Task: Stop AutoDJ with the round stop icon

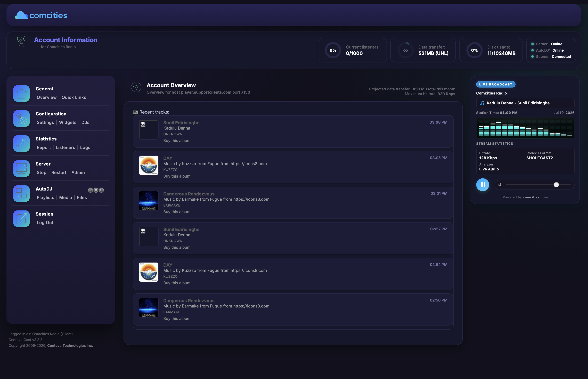Action: click(96, 190)
